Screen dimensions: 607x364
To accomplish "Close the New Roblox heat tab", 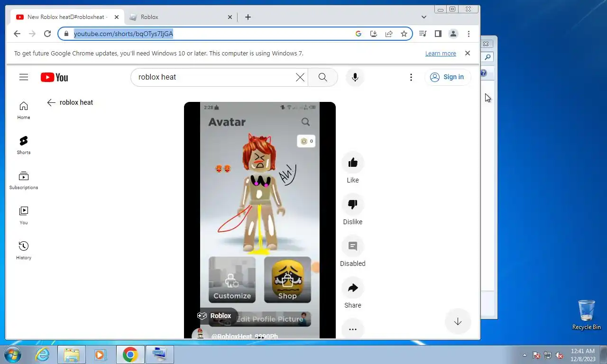I will point(117,17).
